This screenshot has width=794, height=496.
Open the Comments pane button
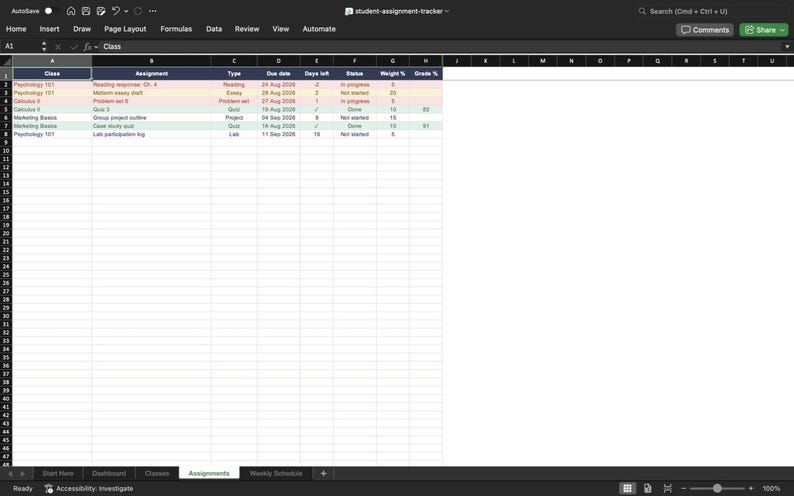(x=704, y=30)
